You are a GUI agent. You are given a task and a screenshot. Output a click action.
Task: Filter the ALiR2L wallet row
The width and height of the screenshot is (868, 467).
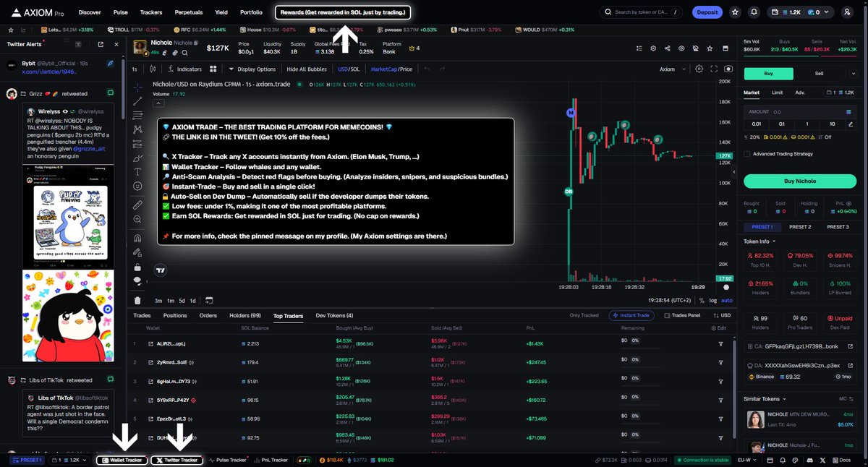pos(720,343)
